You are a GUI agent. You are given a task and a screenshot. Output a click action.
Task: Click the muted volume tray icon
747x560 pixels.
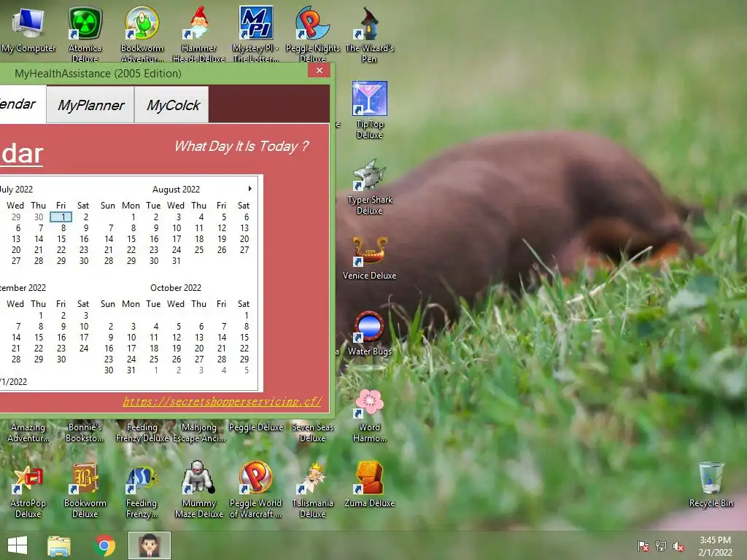[678, 545]
